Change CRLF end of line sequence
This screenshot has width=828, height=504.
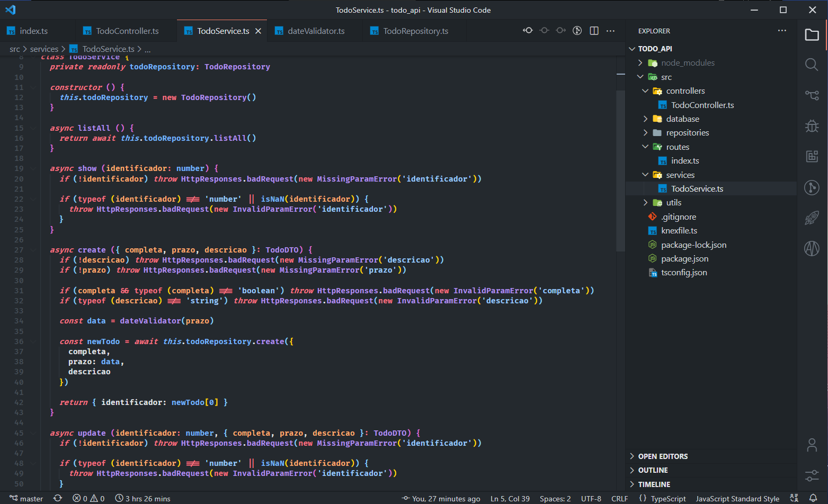(x=619, y=498)
